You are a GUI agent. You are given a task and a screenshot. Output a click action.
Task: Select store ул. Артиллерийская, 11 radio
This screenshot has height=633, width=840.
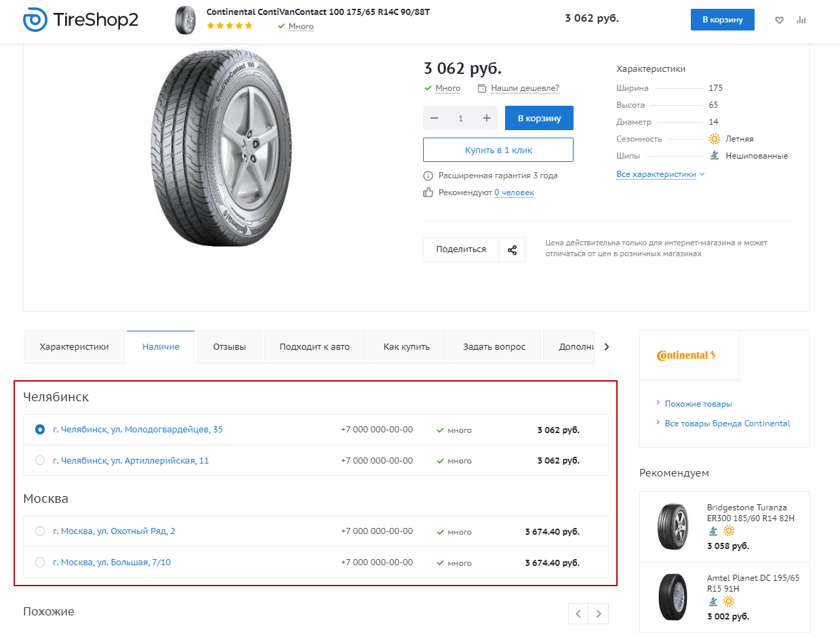coord(40,461)
